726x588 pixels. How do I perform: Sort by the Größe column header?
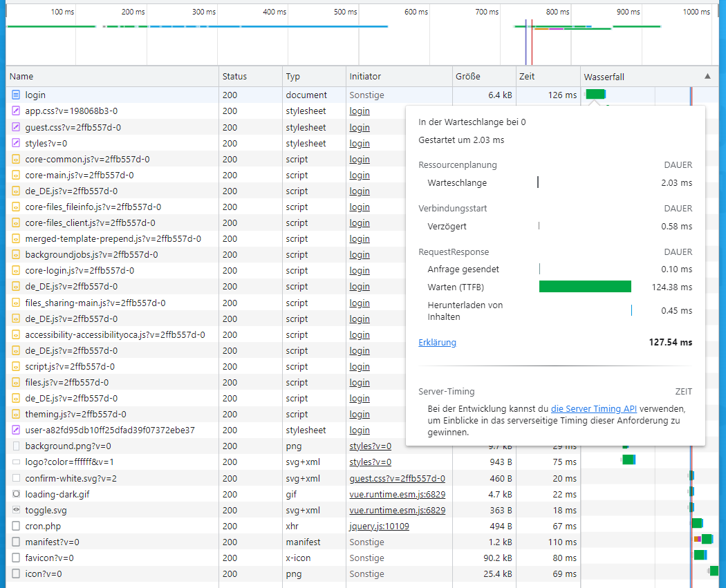[467, 77]
